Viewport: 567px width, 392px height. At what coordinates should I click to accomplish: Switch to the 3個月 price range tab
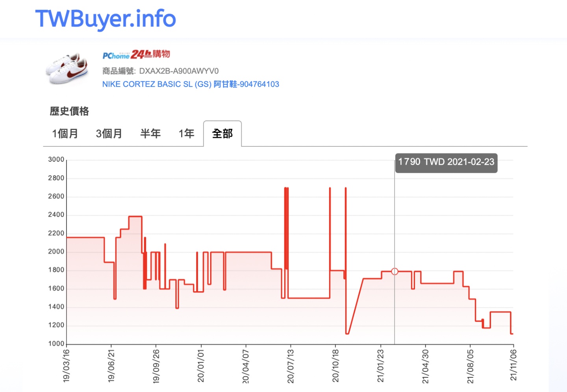[x=109, y=133]
